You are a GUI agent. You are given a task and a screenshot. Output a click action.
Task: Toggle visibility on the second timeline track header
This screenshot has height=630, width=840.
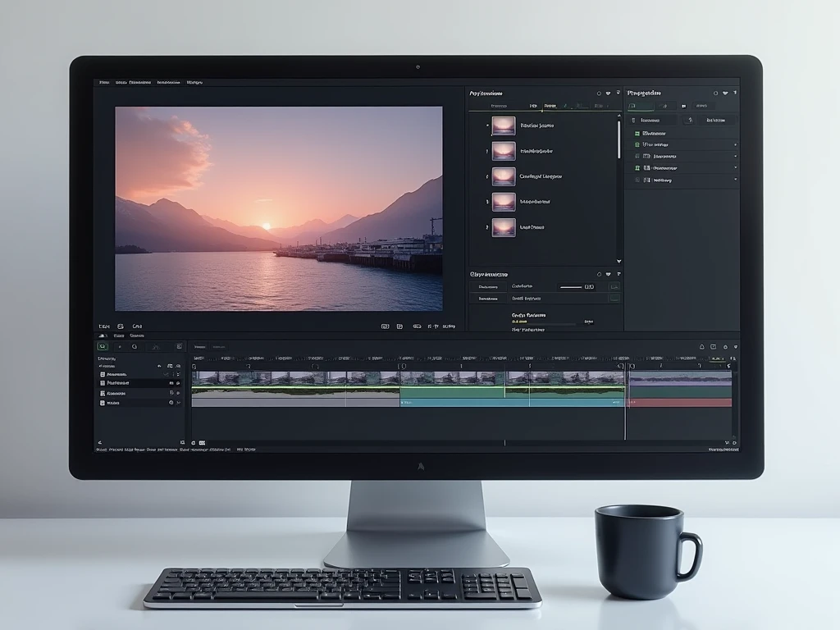point(171,383)
